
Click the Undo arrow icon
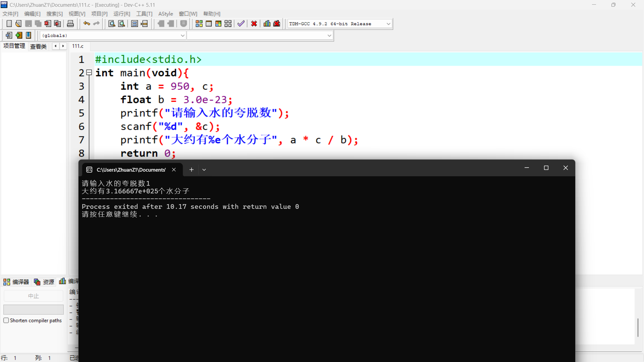click(87, 23)
